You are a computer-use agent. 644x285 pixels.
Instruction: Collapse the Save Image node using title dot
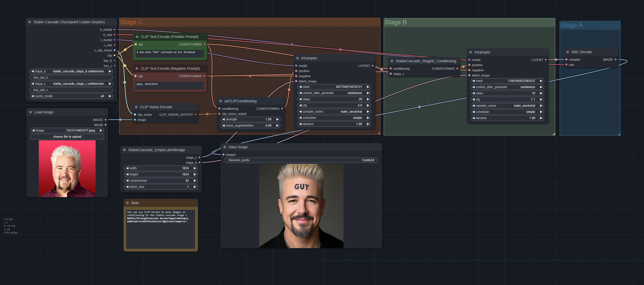click(x=225, y=147)
